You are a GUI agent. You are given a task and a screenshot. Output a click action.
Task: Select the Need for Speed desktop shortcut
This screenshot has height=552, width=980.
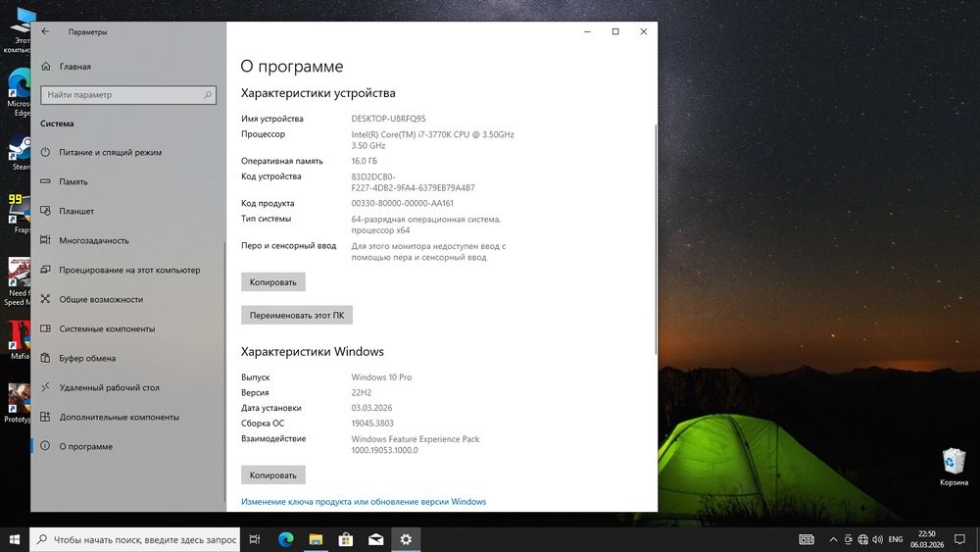(18, 281)
